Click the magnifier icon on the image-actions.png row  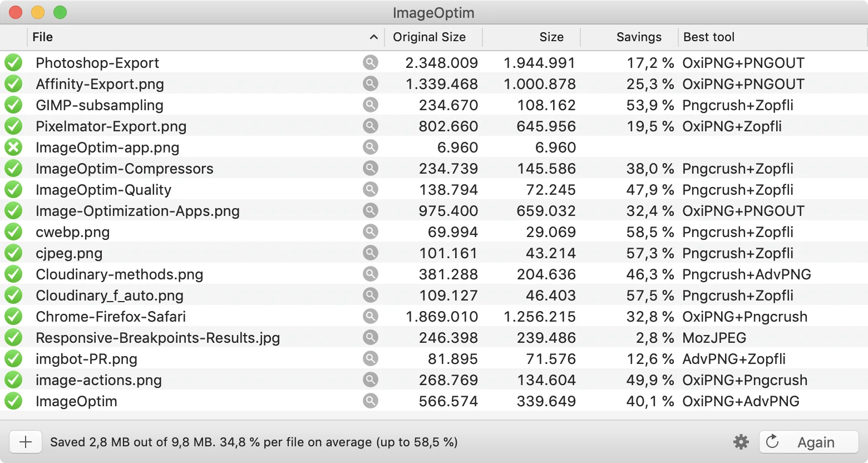pyautogui.click(x=371, y=380)
